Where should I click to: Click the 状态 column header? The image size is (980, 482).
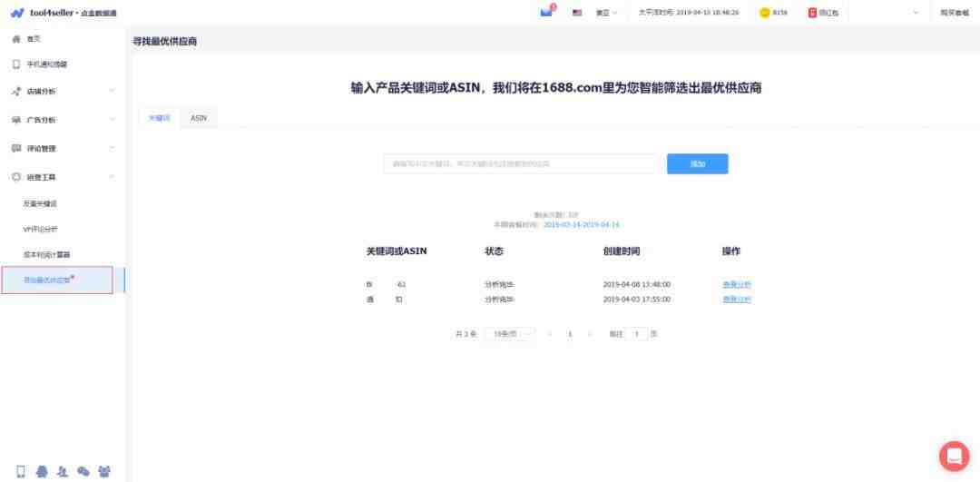pos(494,251)
